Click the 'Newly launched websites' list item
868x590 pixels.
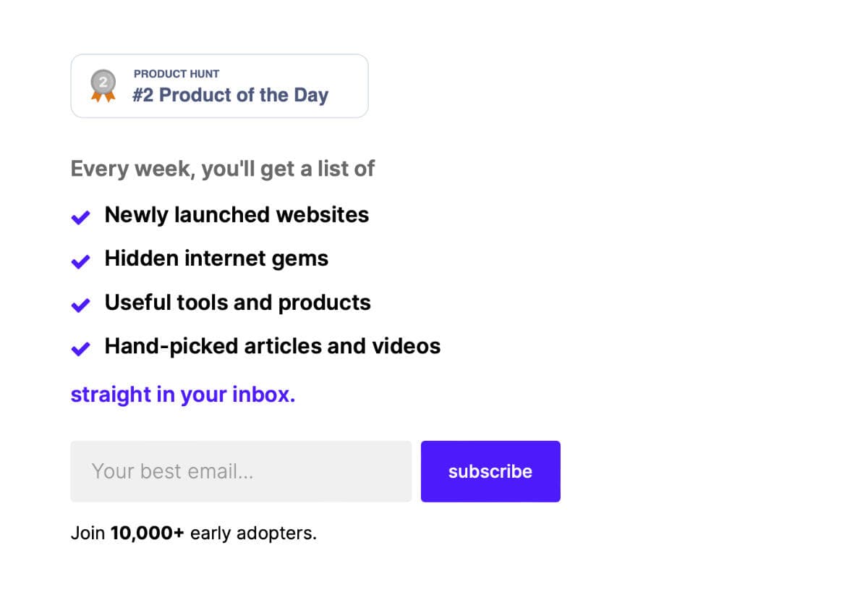point(237,215)
